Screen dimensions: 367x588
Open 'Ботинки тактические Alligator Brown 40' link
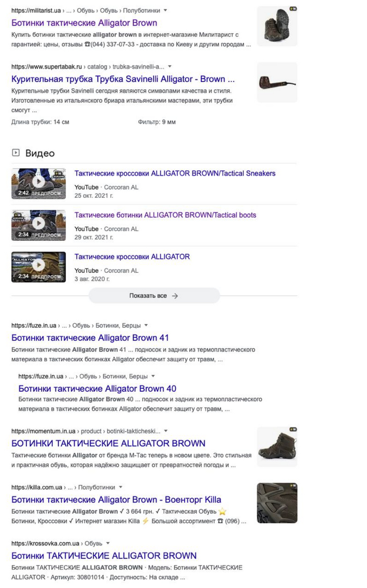click(98, 389)
